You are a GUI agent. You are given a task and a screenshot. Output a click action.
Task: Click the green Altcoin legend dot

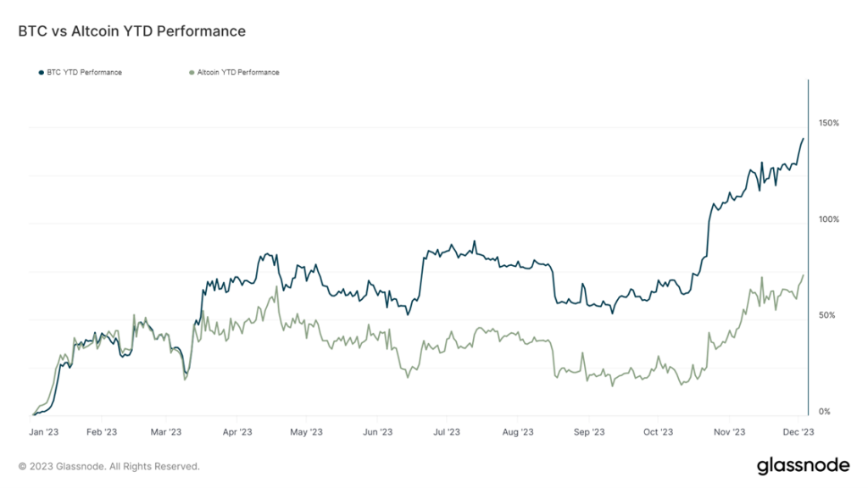[x=191, y=73]
